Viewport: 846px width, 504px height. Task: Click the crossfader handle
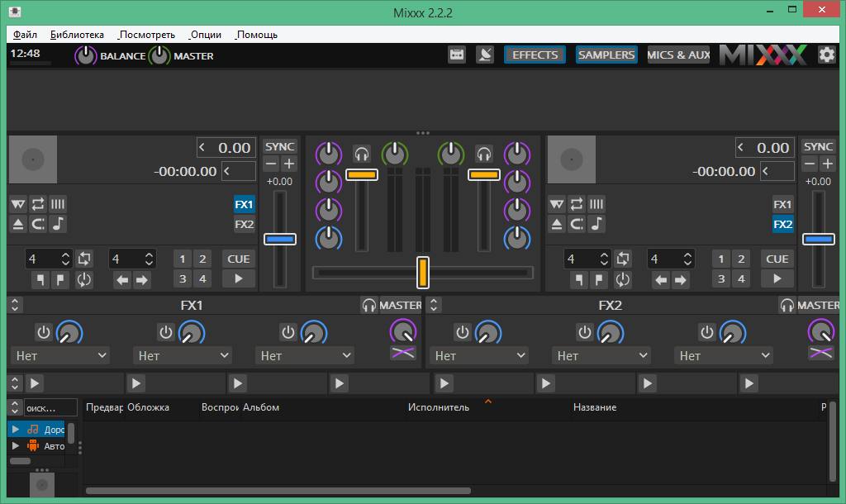pos(423,273)
